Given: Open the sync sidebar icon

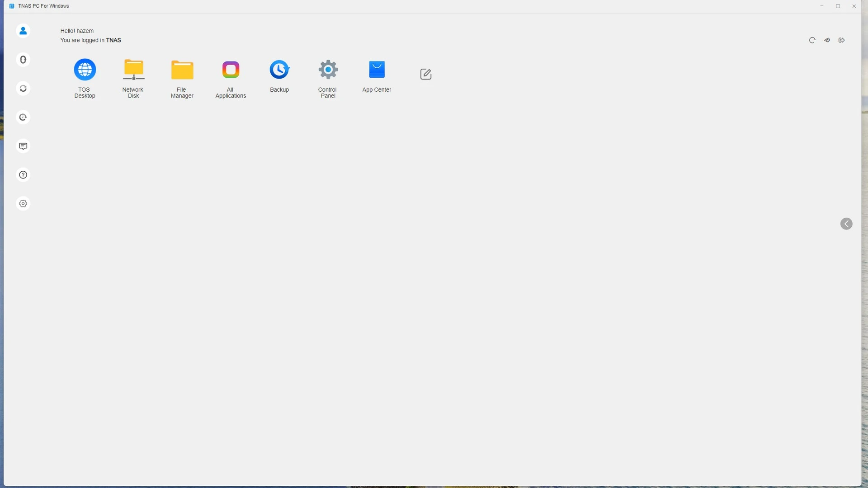Looking at the screenshot, I should [23, 89].
